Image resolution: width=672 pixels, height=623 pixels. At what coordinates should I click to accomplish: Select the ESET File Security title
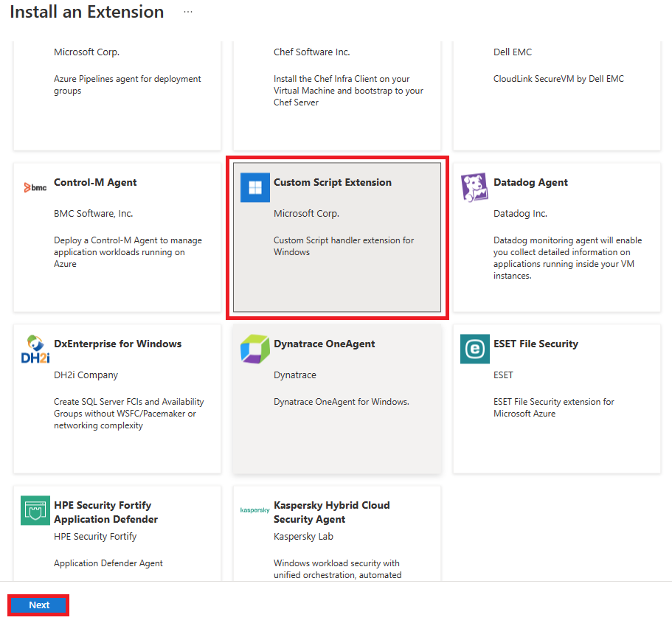pyautogui.click(x=536, y=344)
